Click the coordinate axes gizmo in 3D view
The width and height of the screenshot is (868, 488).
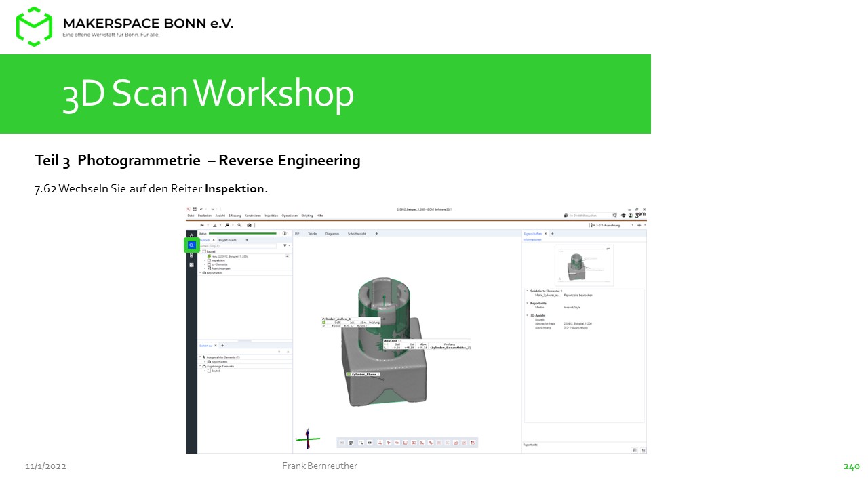308,439
